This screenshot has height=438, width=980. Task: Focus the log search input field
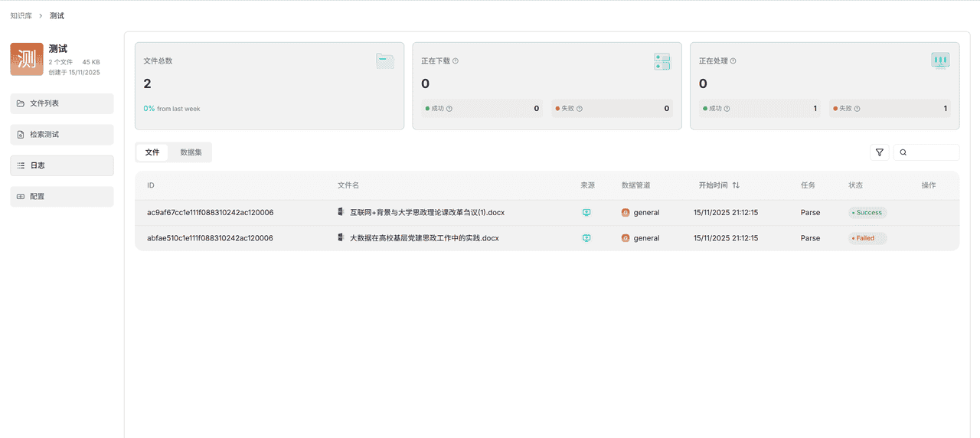(926, 152)
